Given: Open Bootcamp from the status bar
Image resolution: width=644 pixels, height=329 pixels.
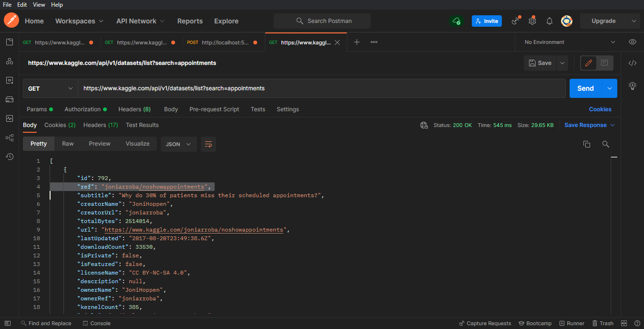Looking at the screenshot, I should click(535, 323).
